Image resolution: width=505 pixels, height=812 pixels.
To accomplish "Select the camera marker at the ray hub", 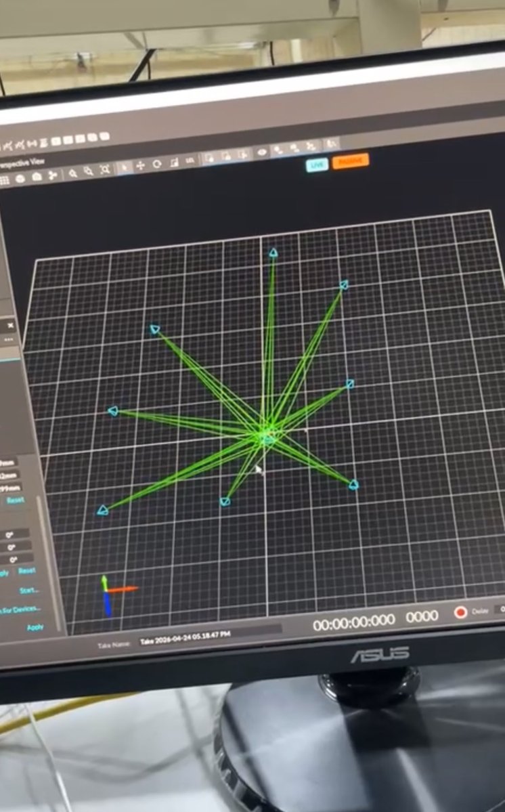I will [x=268, y=441].
